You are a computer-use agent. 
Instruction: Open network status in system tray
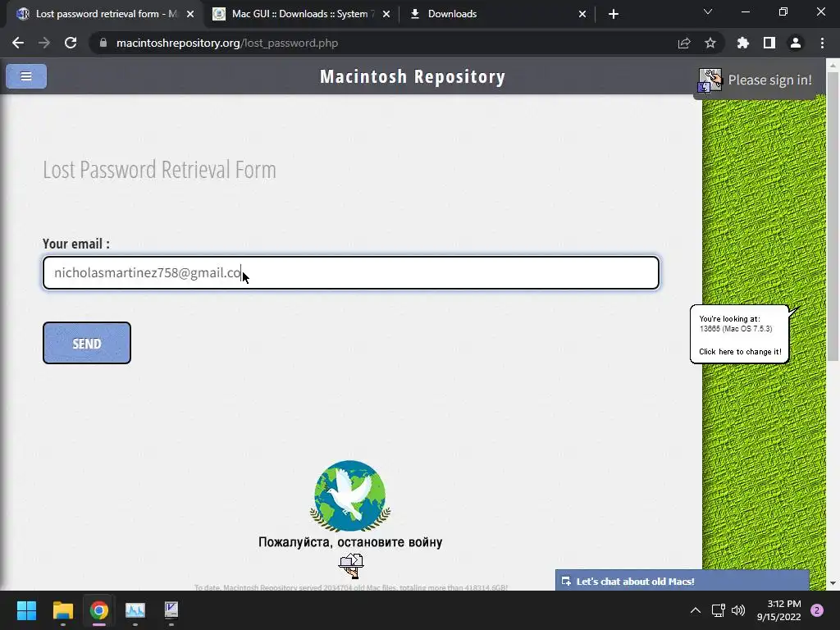click(x=718, y=610)
